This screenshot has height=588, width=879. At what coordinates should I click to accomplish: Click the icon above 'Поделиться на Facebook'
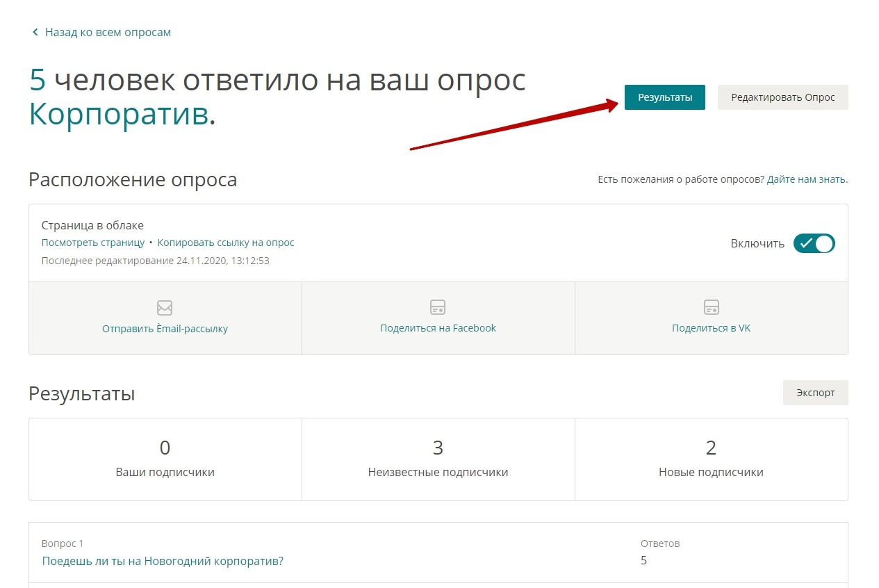pyautogui.click(x=438, y=307)
